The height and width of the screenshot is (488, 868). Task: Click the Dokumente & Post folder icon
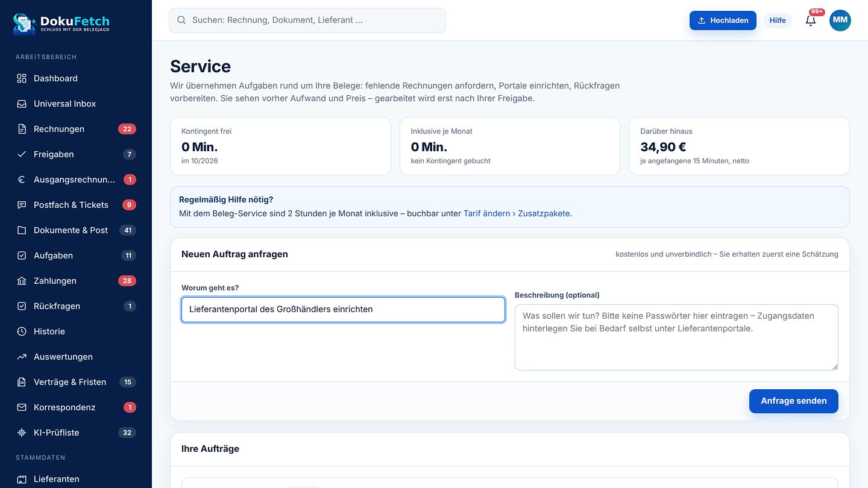pyautogui.click(x=22, y=230)
